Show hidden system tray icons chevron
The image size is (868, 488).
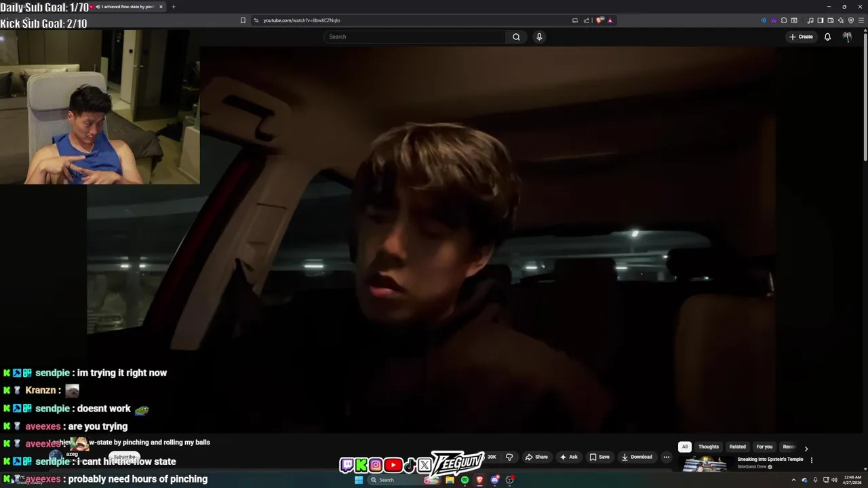tap(794, 480)
